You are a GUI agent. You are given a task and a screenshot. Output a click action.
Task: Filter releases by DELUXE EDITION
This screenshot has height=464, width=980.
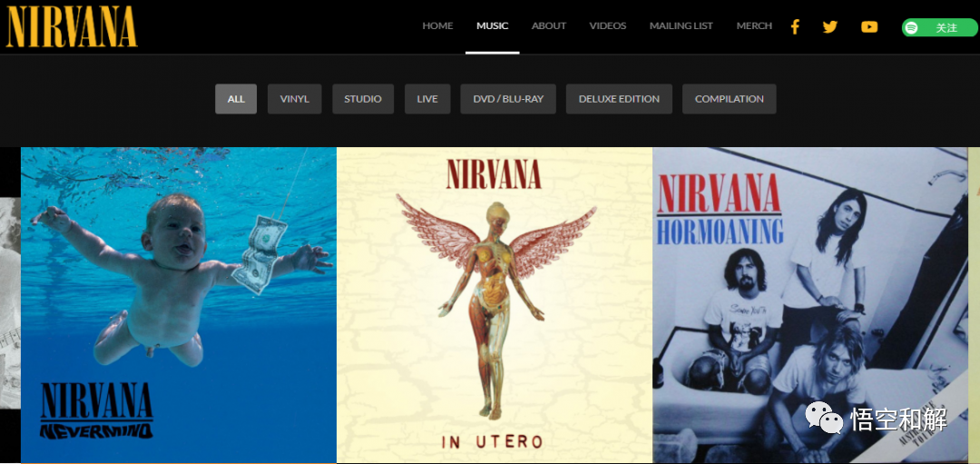coord(620,99)
